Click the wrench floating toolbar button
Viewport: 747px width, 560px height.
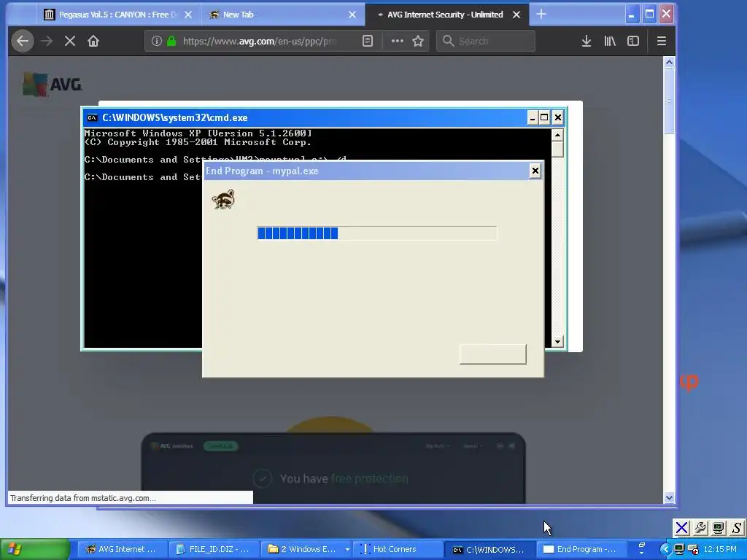click(x=700, y=528)
